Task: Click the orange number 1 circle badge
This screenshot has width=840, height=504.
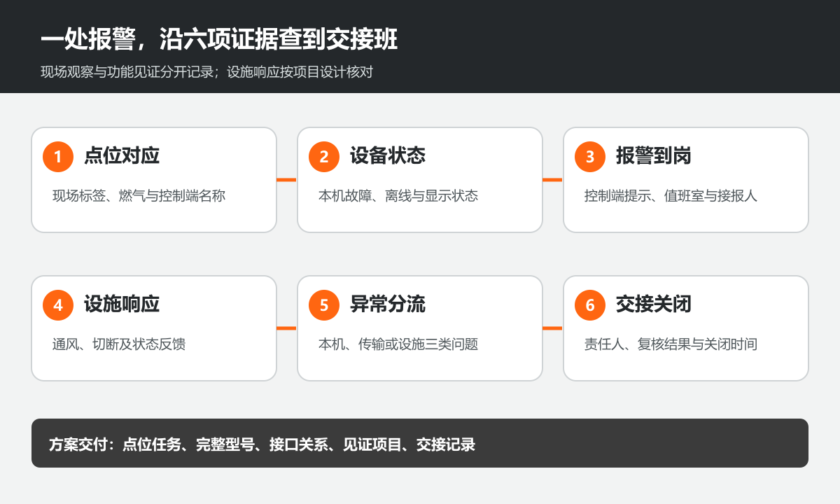Action: pyautogui.click(x=58, y=157)
